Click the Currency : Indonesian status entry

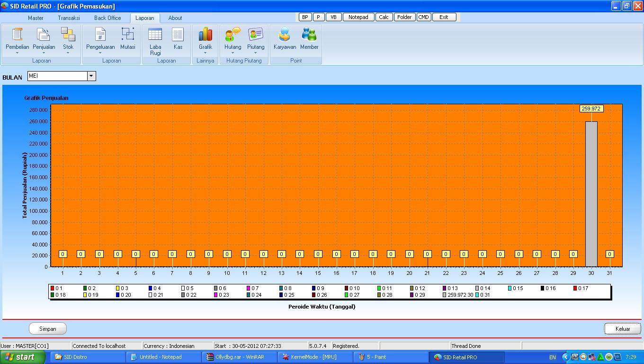(x=178, y=346)
